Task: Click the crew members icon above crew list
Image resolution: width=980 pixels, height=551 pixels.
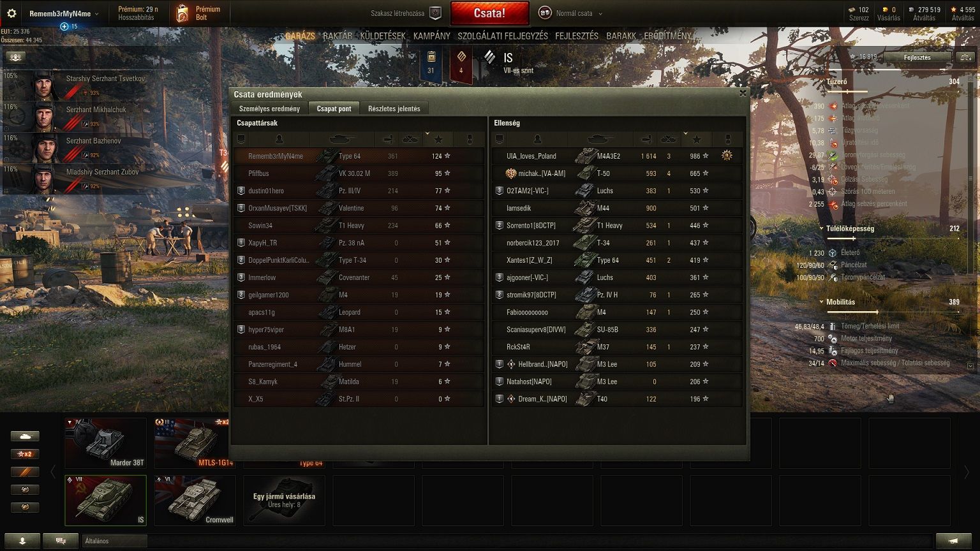Action: (x=16, y=57)
